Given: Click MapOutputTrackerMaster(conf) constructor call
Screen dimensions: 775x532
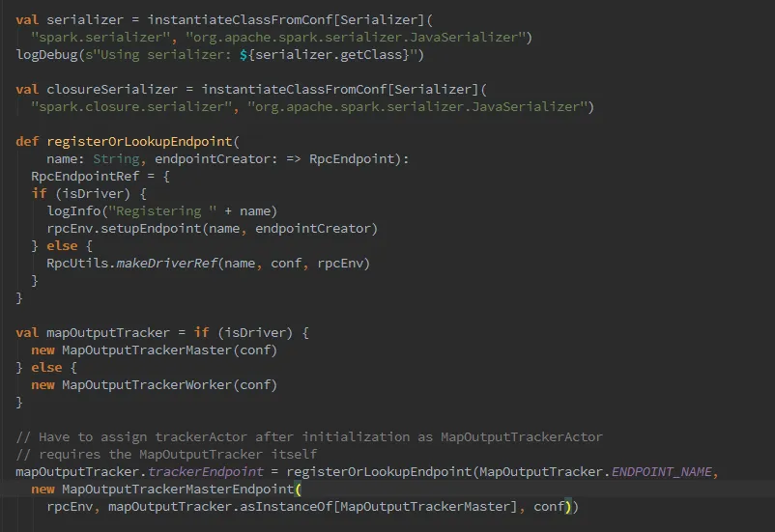Looking at the screenshot, I should click(x=169, y=350).
